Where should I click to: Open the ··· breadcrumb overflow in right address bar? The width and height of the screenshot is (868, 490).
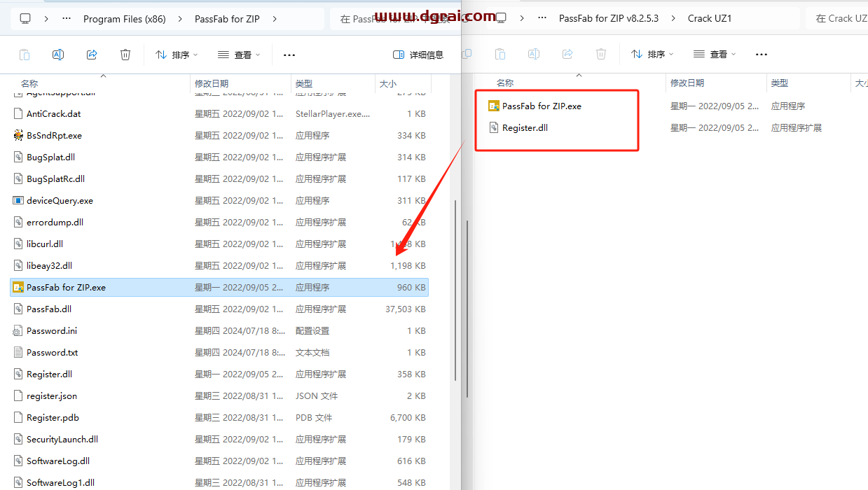542,18
